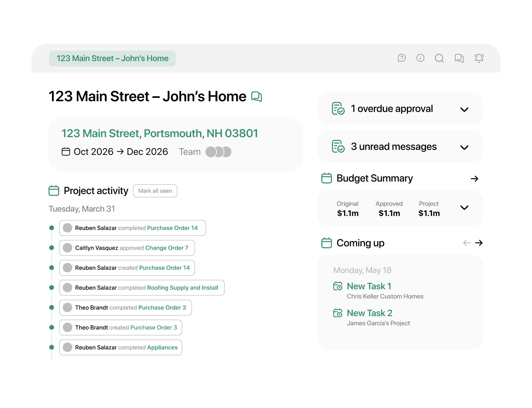Expand the 1 overdue approval chevron

point(465,109)
